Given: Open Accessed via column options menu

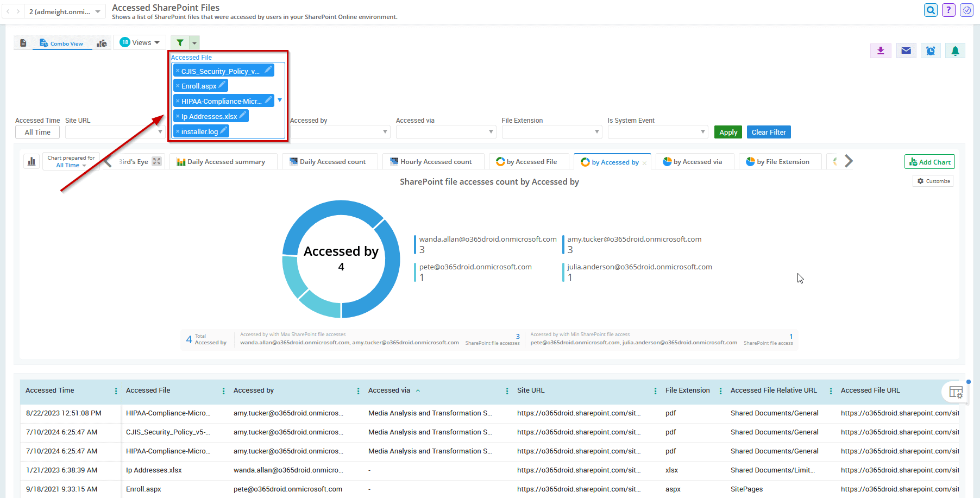Looking at the screenshot, I should (507, 391).
